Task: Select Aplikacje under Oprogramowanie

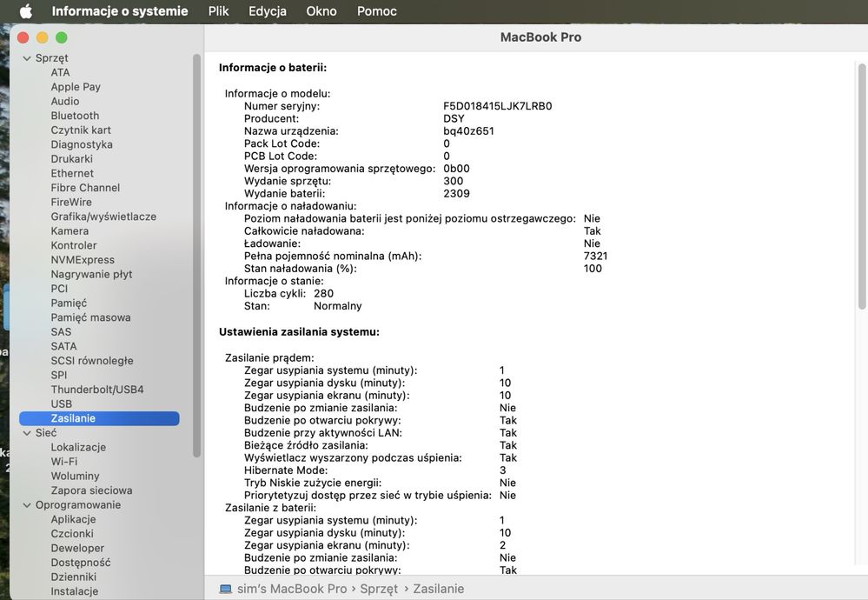Action: [x=73, y=519]
